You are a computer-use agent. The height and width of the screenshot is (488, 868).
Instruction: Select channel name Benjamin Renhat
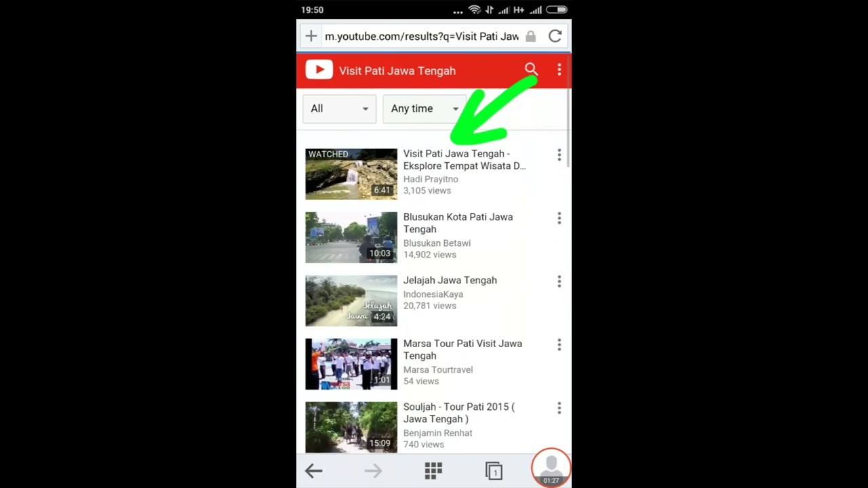pyautogui.click(x=437, y=432)
